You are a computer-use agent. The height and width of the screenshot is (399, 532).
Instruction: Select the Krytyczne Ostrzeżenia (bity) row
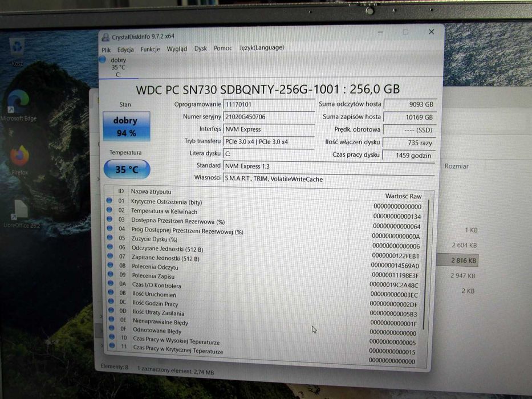264,203
